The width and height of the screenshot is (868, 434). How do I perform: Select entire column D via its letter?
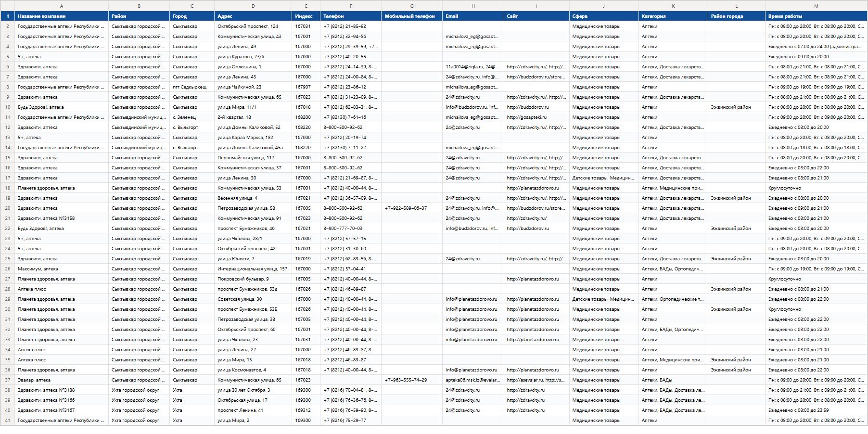point(253,6)
